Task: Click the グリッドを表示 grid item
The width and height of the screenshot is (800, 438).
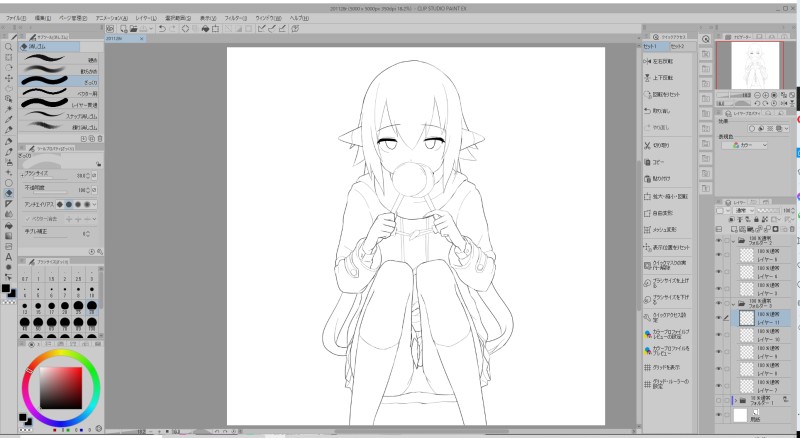Action: pyautogui.click(x=666, y=367)
